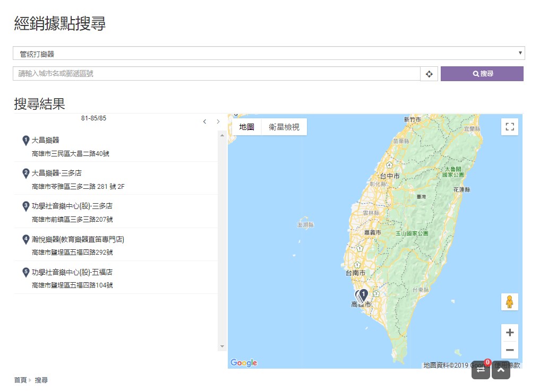
Task: Click the 花蓮縣 label on the map
Action: [461, 189]
